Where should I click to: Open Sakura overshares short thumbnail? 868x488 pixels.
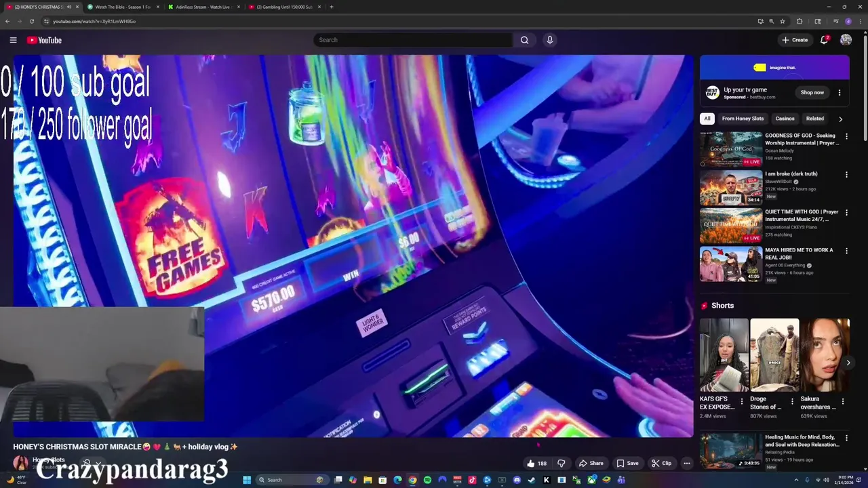pos(825,355)
